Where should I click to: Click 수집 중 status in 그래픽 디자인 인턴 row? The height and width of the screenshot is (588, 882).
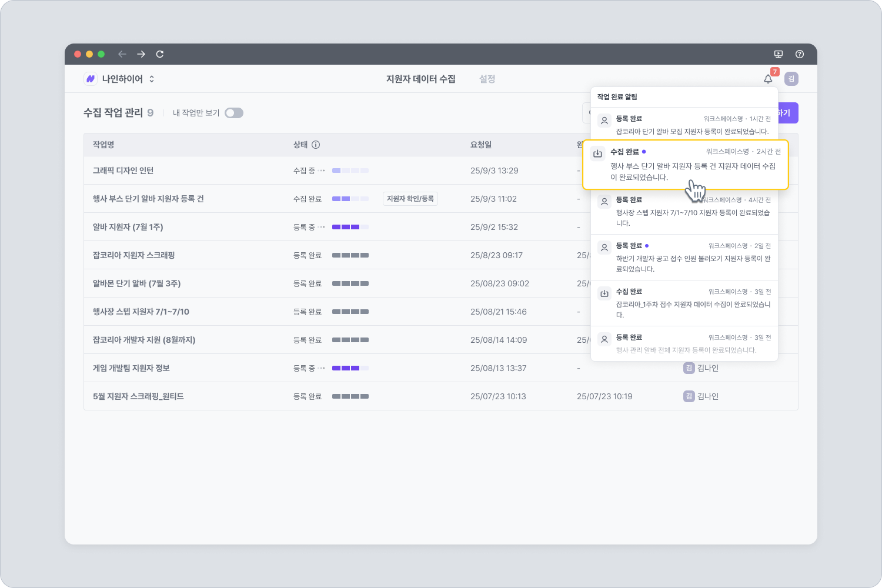click(x=304, y=171)
